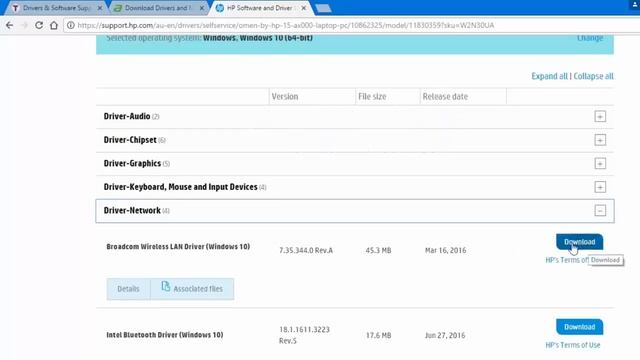Click the 45.3 MB file size
This screenshot has height=360, width=640.
point(378,251)
